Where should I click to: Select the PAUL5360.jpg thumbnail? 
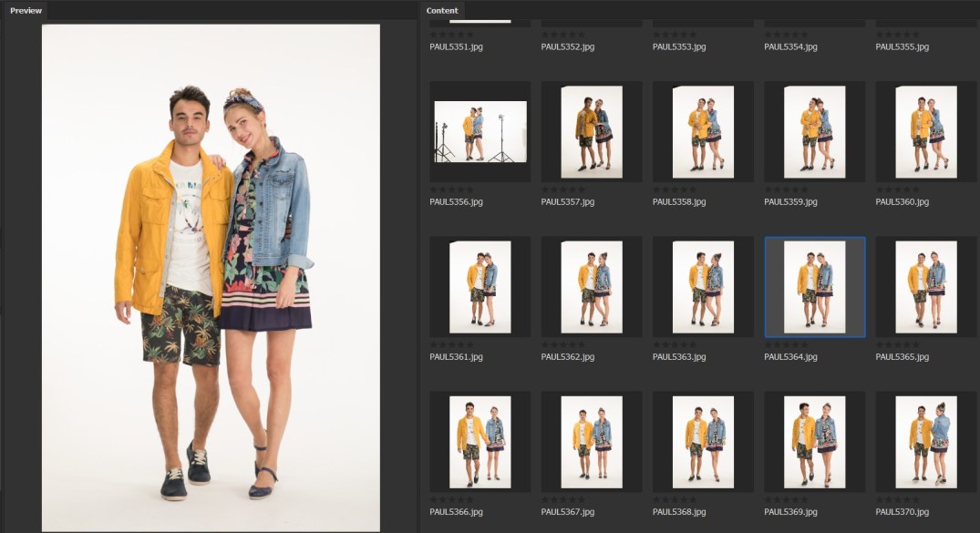tap(926, 131)
